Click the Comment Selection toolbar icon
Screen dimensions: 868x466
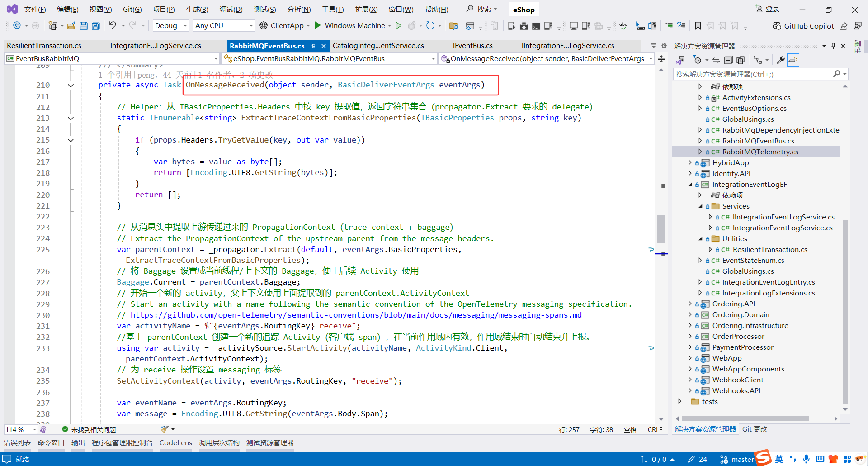tap(669, 26)
